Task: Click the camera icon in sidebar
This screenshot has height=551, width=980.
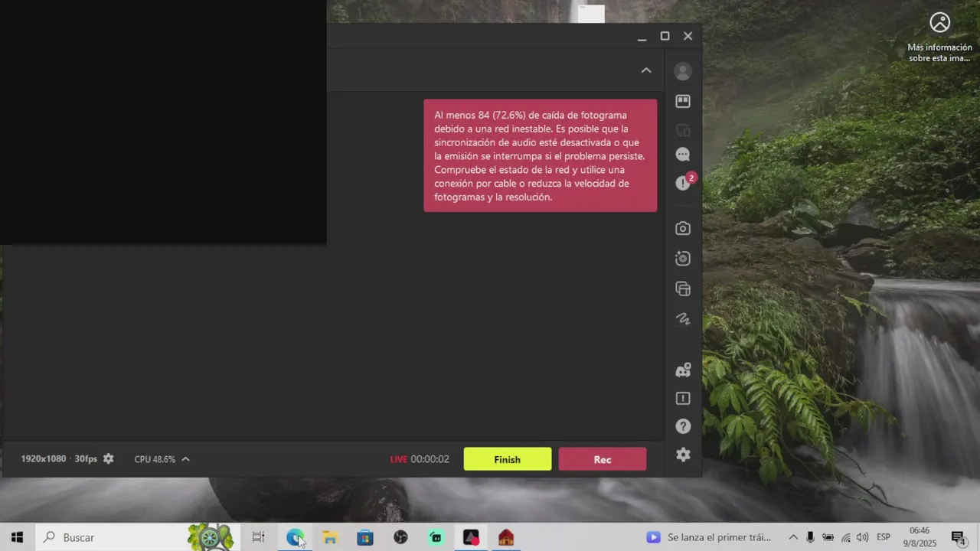Action: (x=683, y=228)
